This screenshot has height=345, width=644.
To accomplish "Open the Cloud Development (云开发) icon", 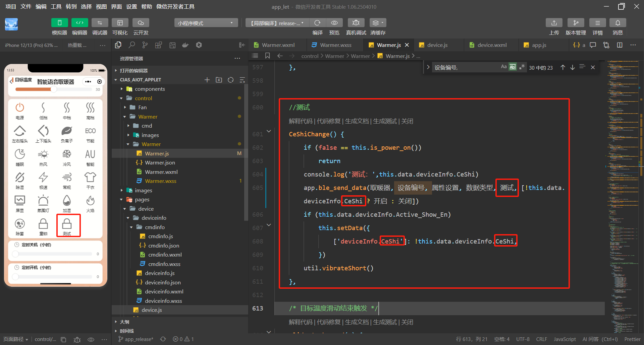I will [141, 23].
